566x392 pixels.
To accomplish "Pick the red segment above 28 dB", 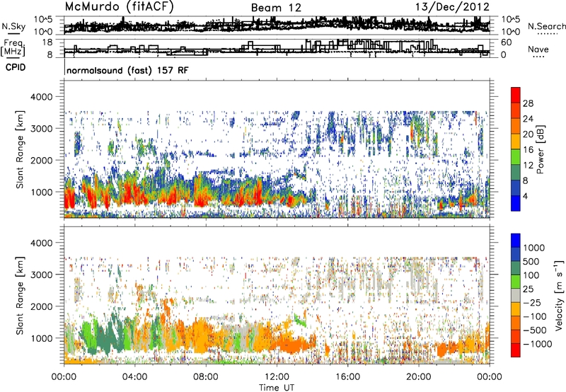I will 516,95.
